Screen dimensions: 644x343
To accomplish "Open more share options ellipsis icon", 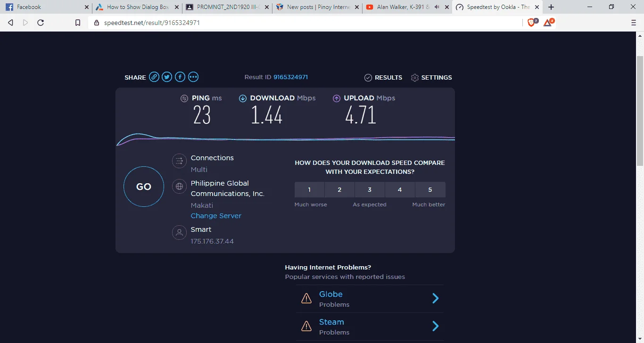I will point(193,77).
